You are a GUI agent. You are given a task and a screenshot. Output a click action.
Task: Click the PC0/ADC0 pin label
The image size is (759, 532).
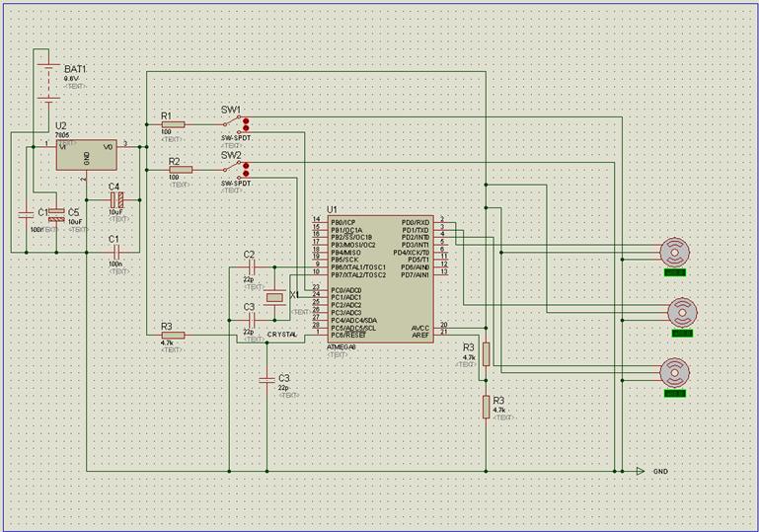point(346,290)
